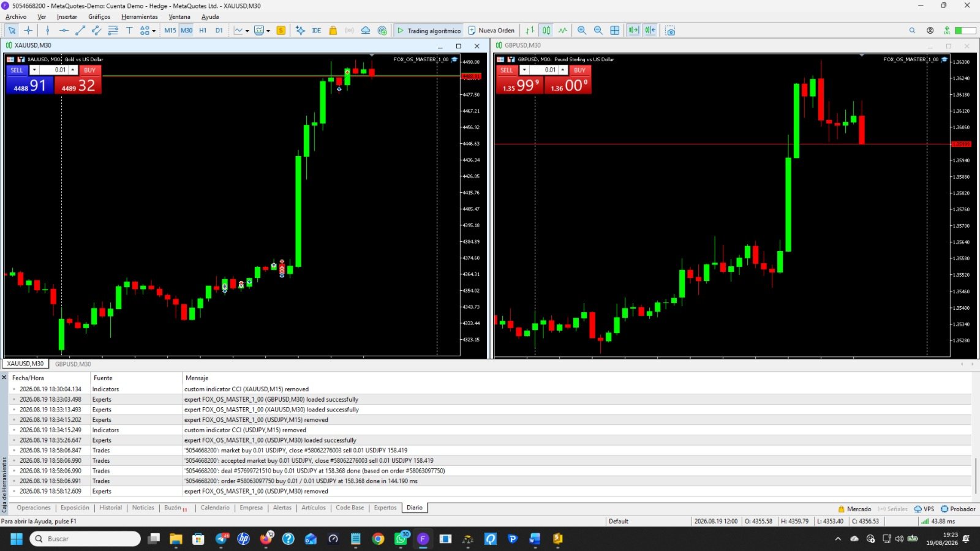This screenshot has width=980, height=551.
Task: Toggle Trading algorítmico on or off
Action: click(x=428, y=30)
